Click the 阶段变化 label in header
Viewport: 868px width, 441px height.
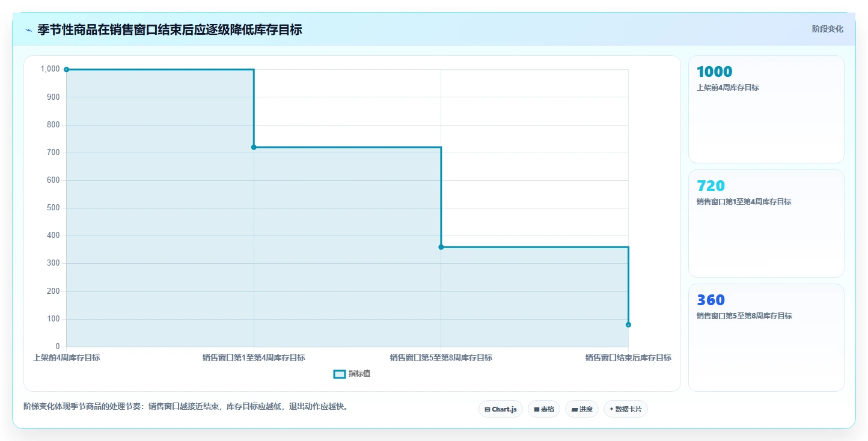(828, 29)
